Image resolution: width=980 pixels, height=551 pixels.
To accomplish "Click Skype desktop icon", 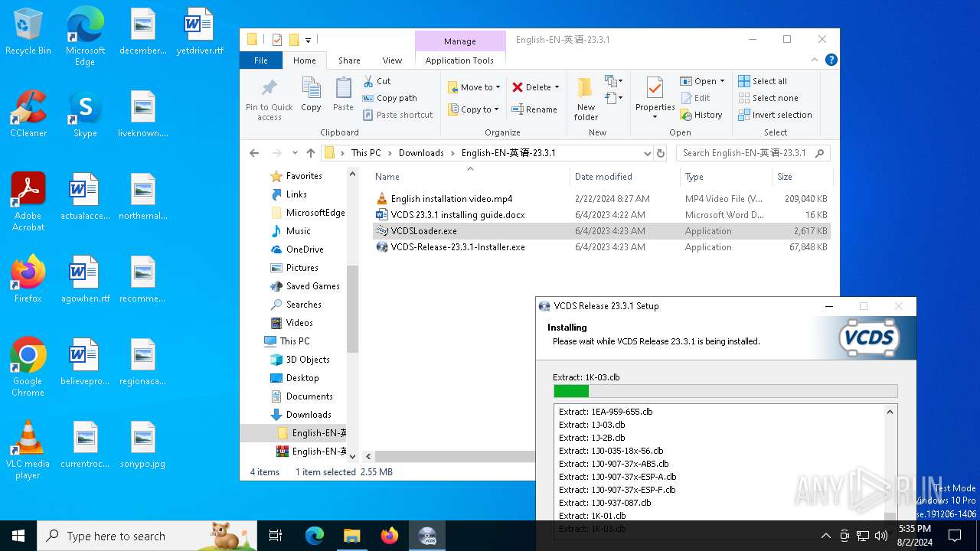I will pos(85,114).
